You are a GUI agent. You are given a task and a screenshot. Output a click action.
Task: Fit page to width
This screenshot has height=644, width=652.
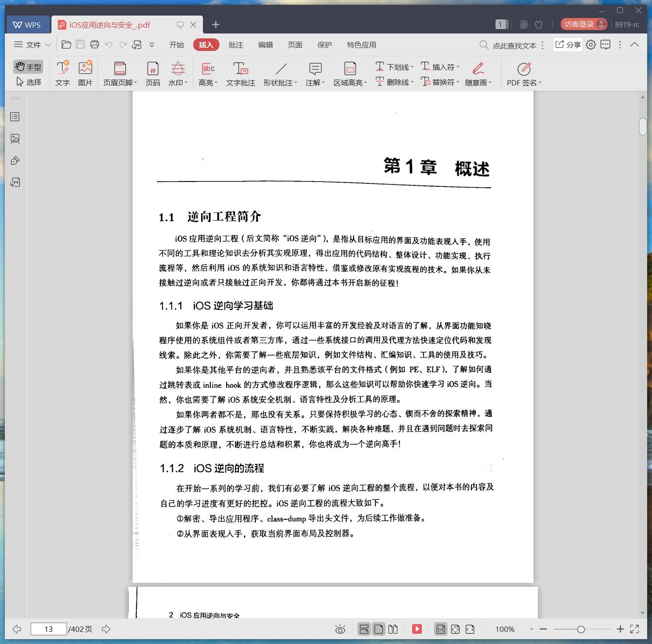coord(470,629)
